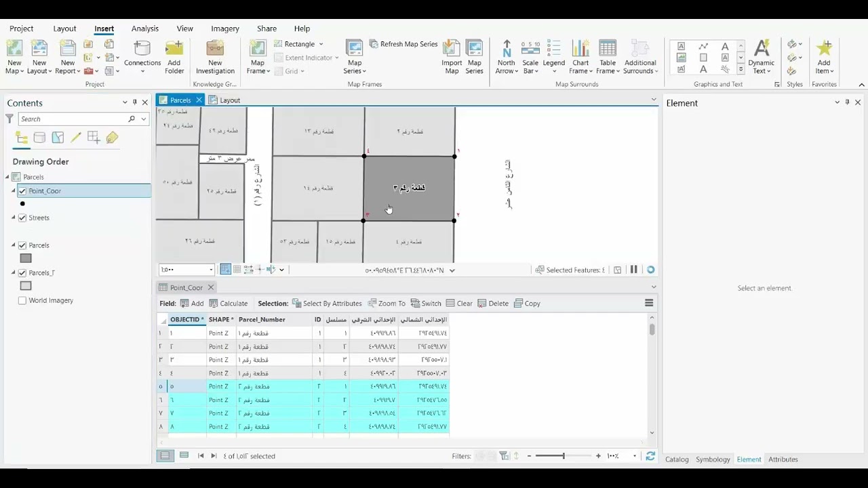Pause map drawing with the pause icon

[x=633, y=270]
